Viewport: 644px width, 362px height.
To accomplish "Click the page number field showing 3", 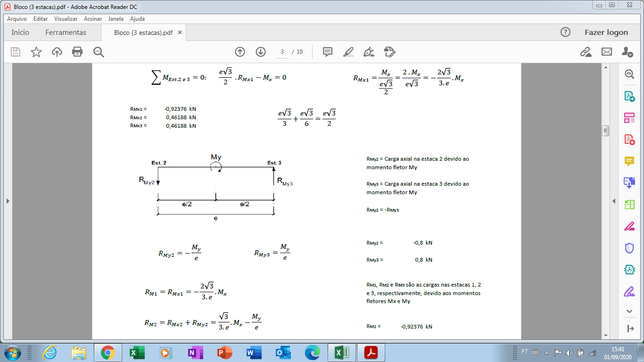I will (x=282, y=52).
